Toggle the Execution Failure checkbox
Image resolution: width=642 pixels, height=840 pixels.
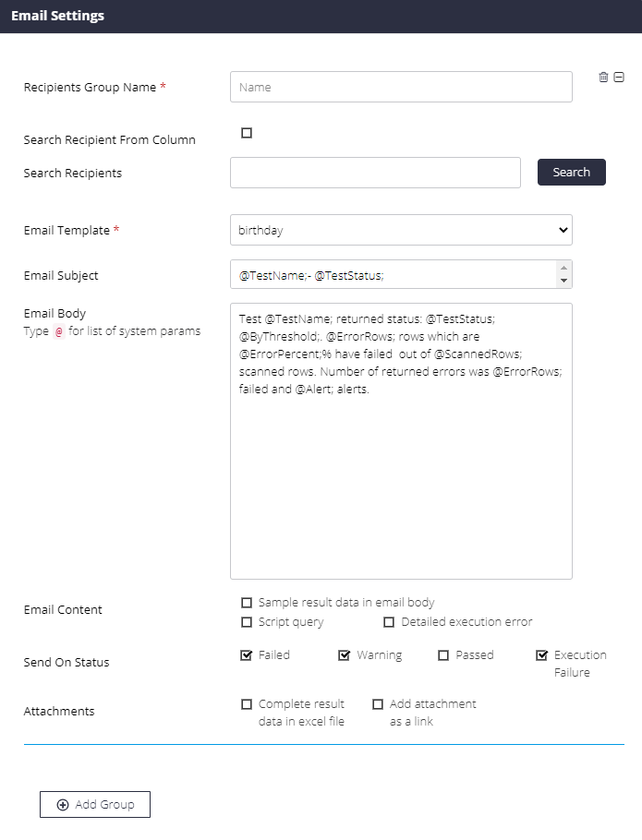pyautogui.click(x=542, y=655)
